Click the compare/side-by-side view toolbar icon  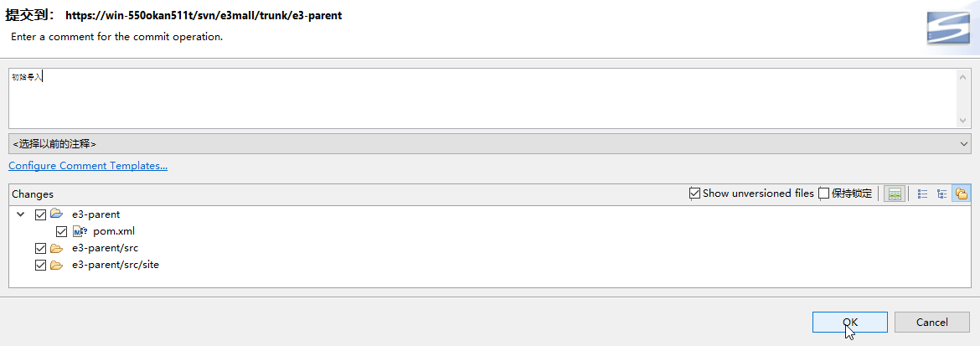895,194
